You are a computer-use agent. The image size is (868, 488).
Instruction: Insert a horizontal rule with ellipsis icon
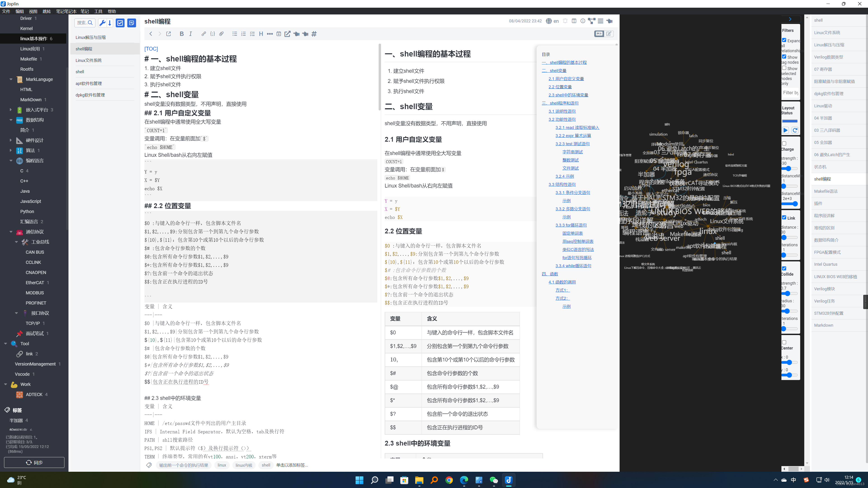tap(270, 34)
